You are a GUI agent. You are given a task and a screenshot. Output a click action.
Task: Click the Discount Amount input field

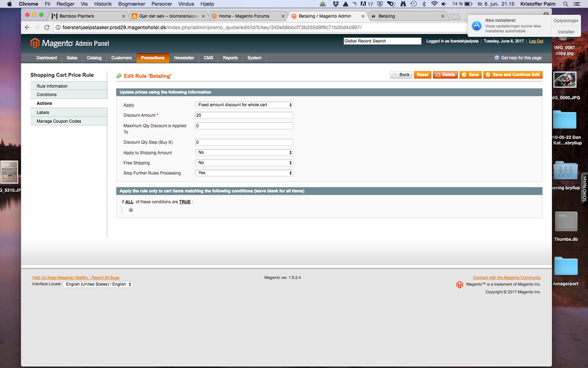point(244,115)
